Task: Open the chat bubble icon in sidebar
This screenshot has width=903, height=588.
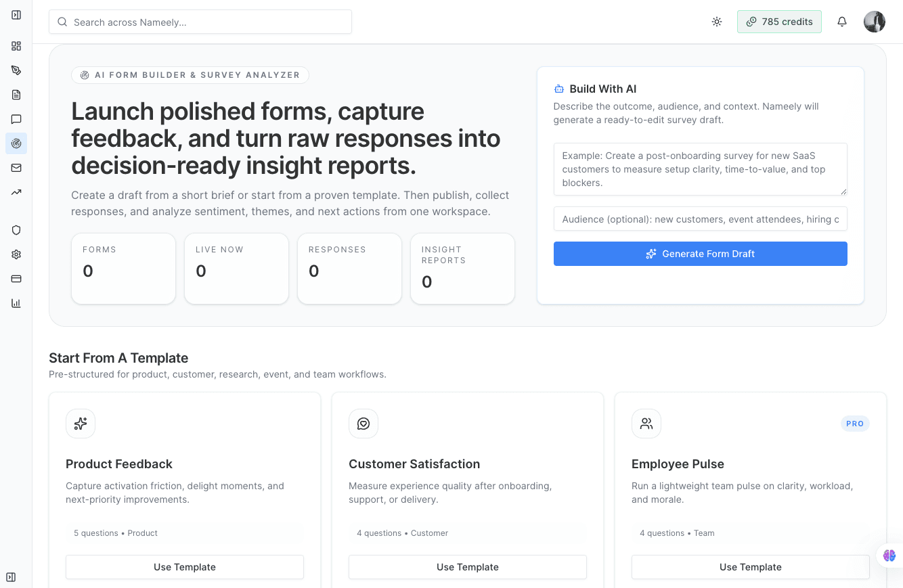Action: click(x=16, y=119)
